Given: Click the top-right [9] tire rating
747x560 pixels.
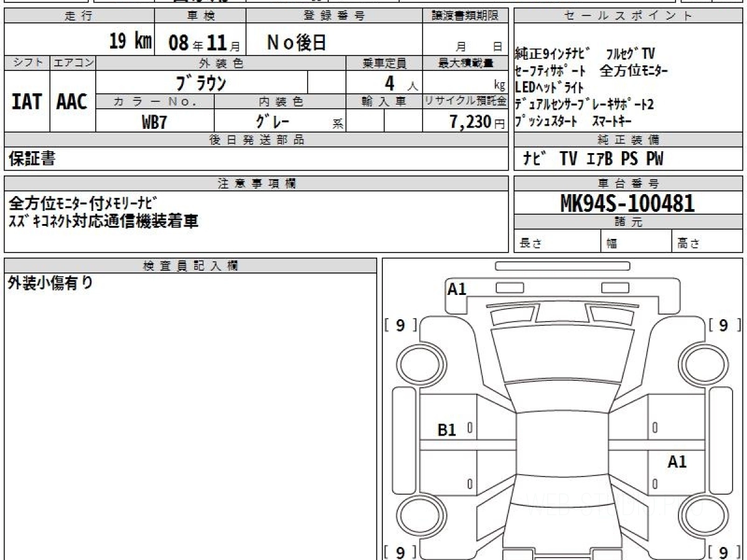Looking at the screenshot, I should click(x=723, y=325).
